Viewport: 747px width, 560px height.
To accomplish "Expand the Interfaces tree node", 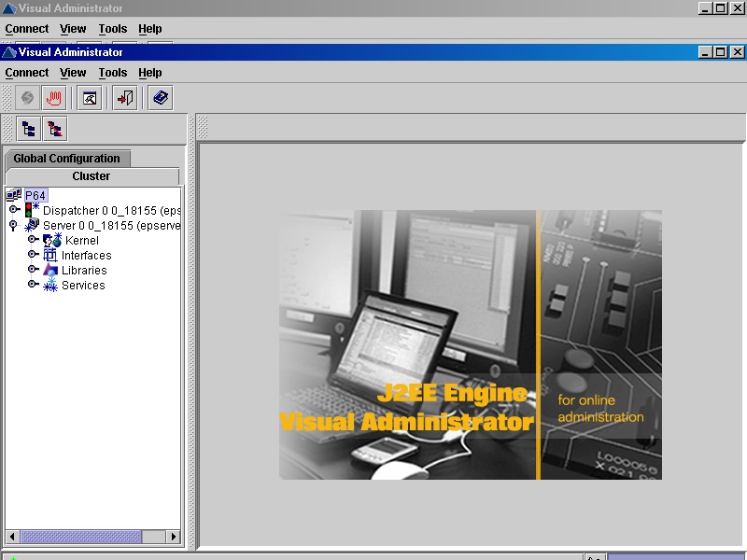I will pos(33,254).
